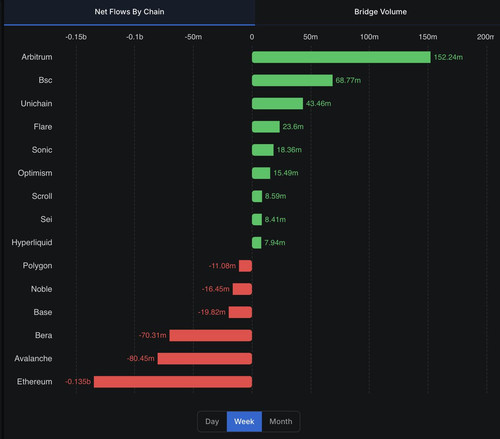Click the Flare chain label

43,127
